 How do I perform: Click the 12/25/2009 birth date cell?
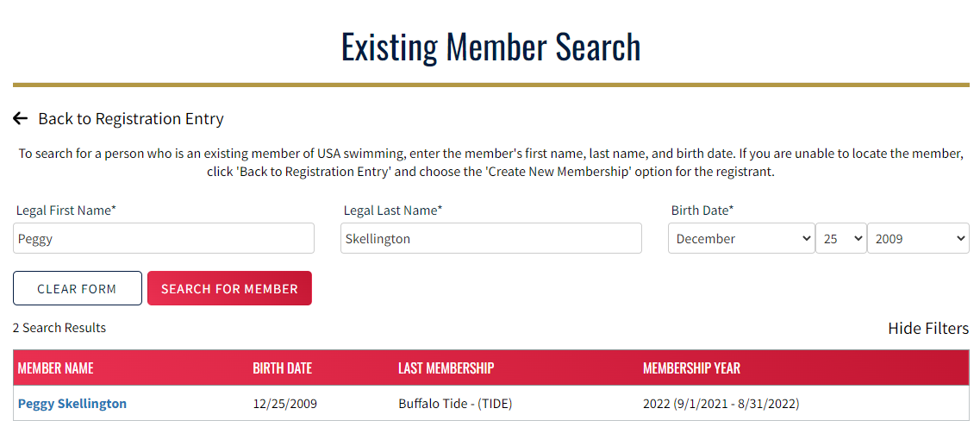click(x=284, y=404)
